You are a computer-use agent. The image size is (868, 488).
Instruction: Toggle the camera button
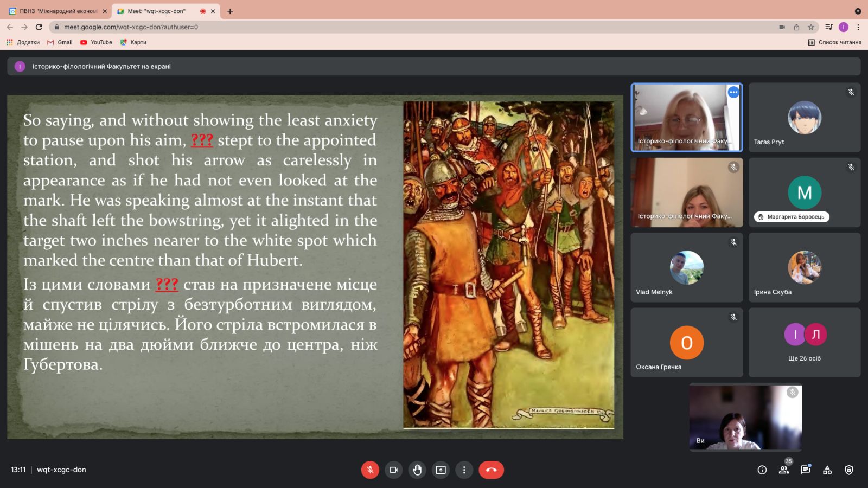coord(394,470)
